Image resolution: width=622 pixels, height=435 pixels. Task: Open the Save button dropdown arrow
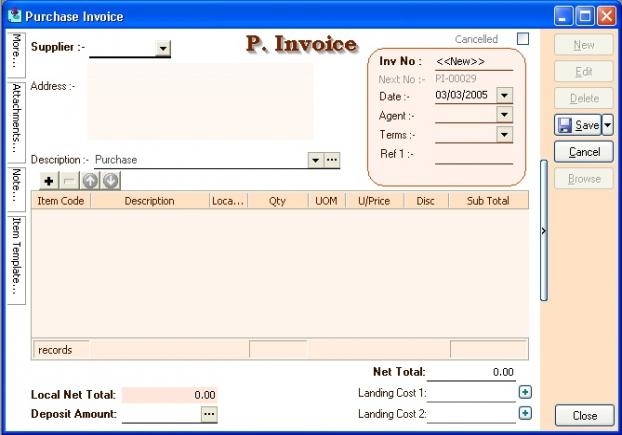(608, 125)
